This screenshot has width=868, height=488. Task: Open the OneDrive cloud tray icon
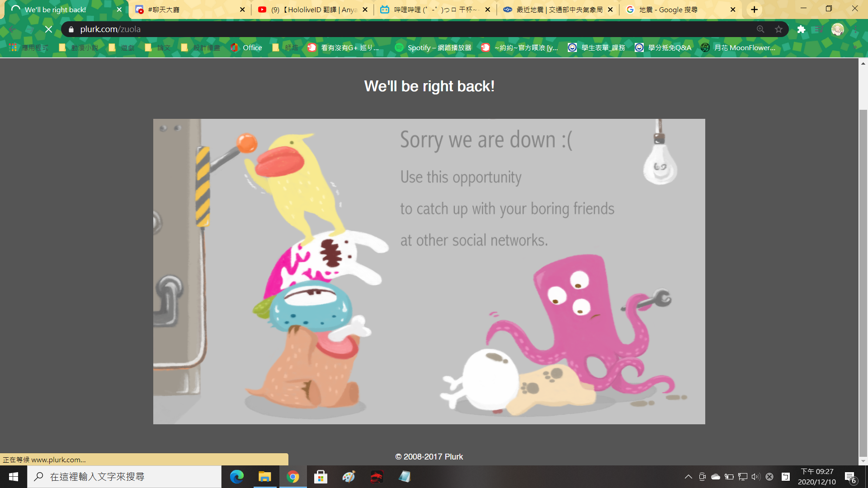[x=716, y=477]
